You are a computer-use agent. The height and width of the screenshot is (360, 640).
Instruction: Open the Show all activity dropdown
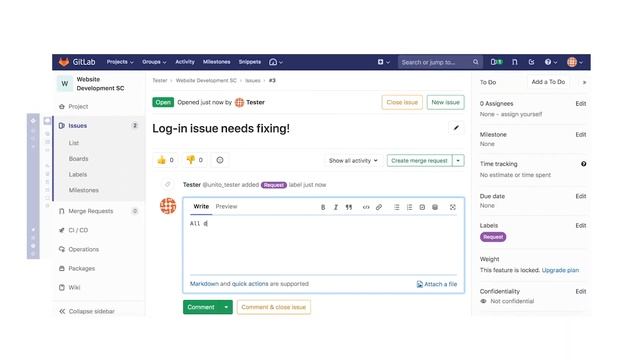coord(353,161)
